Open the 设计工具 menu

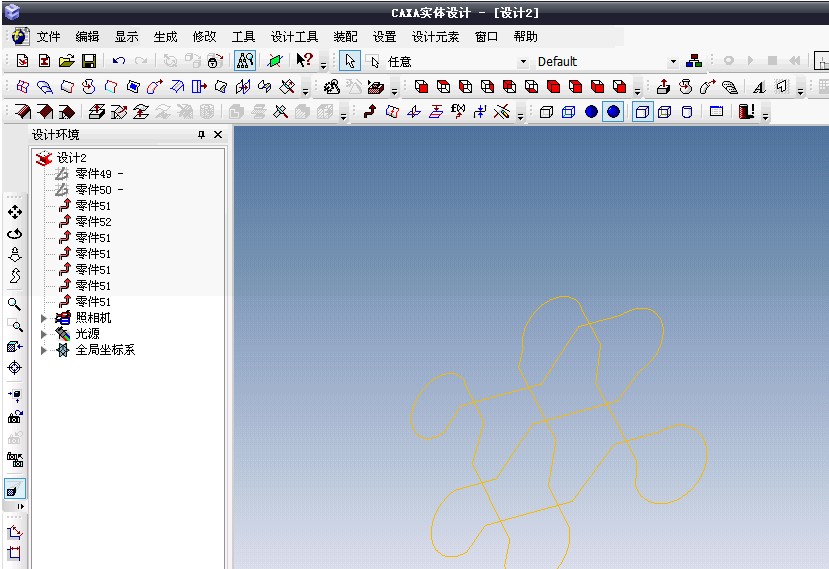pos(294,37)
